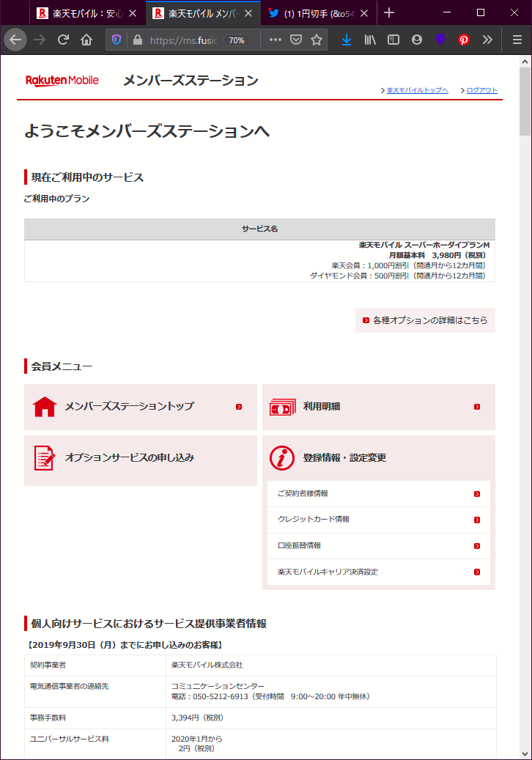
Task: Open the downloads arrow panel
Action: [x=347, y=40]
